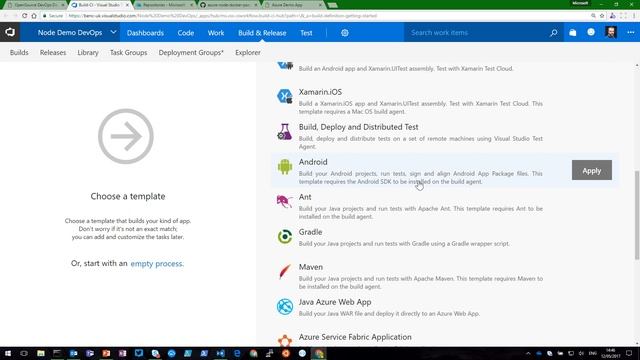Switch to the Build CI Visual Studio browser tab
Image resolution: width=640 pixels, height=360 pixels.
click(99, 5)
